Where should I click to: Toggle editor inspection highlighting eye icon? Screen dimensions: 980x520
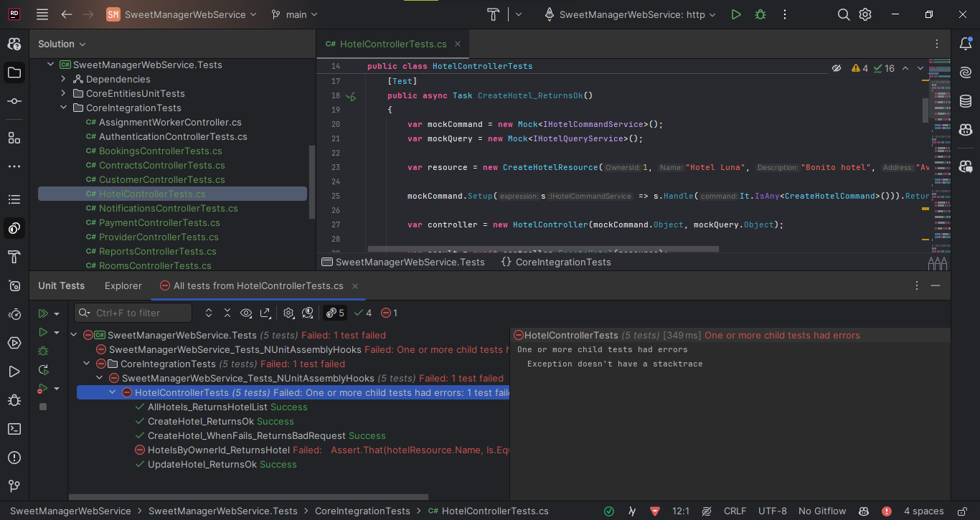[836, 68]
